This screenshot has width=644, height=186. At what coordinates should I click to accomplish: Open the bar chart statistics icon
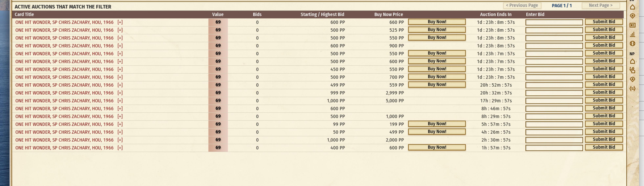632,34
